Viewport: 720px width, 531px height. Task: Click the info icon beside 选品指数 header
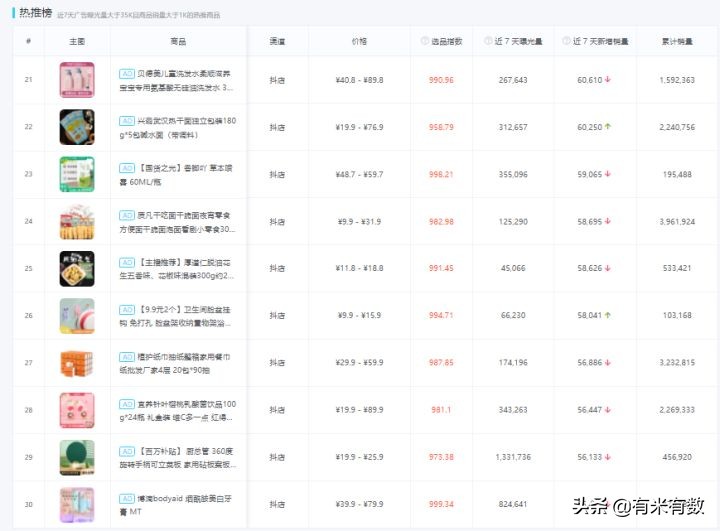(x=425, y=41)
